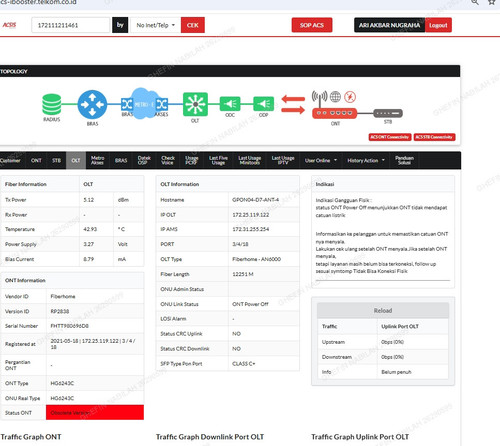Open the Last Usage IPTV tab
The image size is (500, 446).
283,160
